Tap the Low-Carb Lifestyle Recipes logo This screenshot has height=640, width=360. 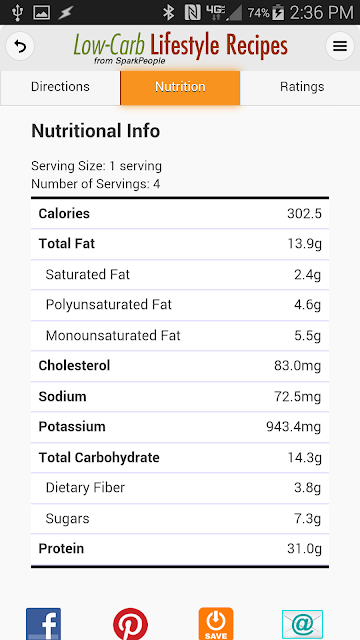pyautogui.click(x=180, y=48)
